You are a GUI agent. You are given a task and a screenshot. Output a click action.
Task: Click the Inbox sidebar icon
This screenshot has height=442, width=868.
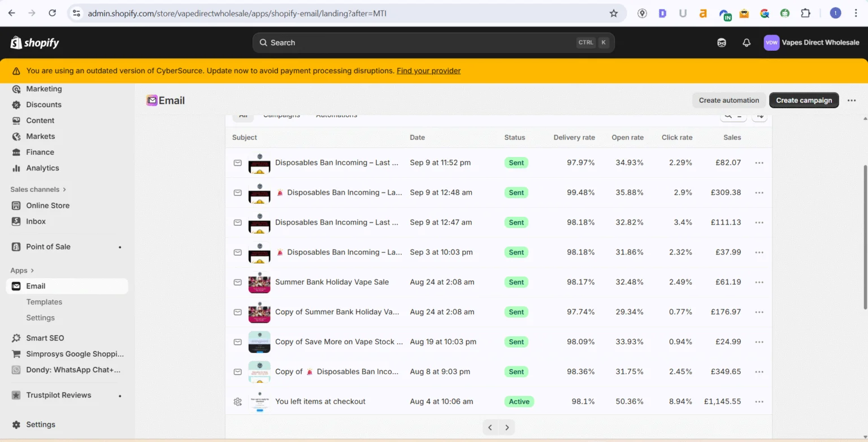[x=16, y=222]
